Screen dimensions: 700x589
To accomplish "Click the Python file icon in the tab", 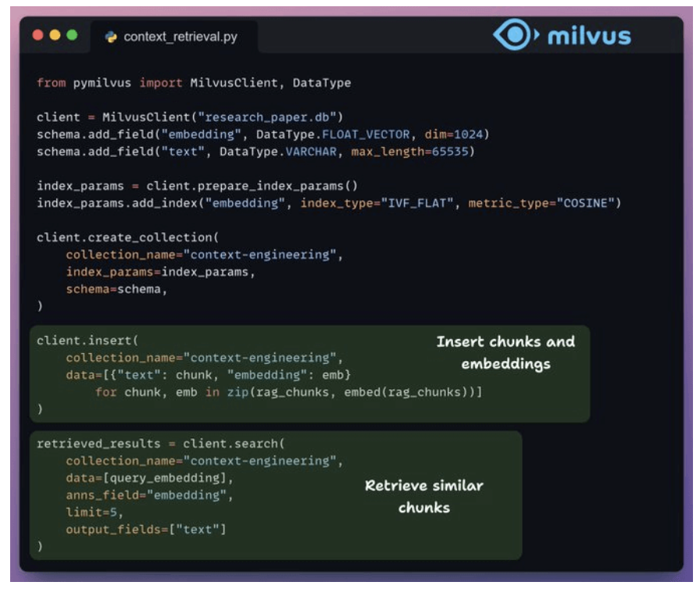I will tap(111, 37).
